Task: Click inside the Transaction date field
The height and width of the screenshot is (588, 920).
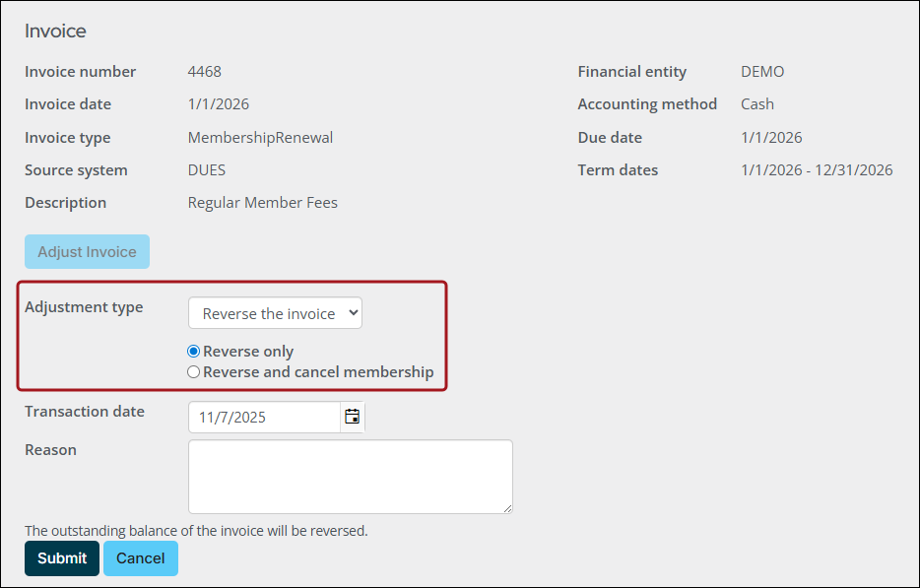Action: click(261, 417)
